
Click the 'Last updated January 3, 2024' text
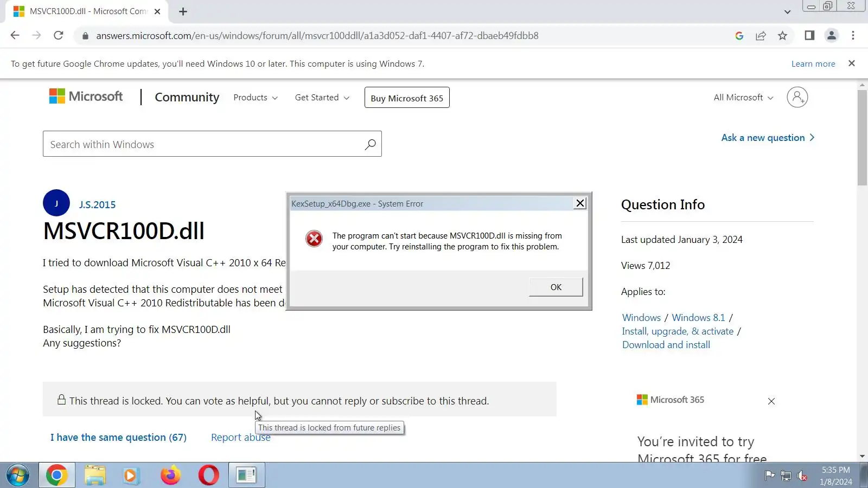pyautogui.click(x=682, y=240)
